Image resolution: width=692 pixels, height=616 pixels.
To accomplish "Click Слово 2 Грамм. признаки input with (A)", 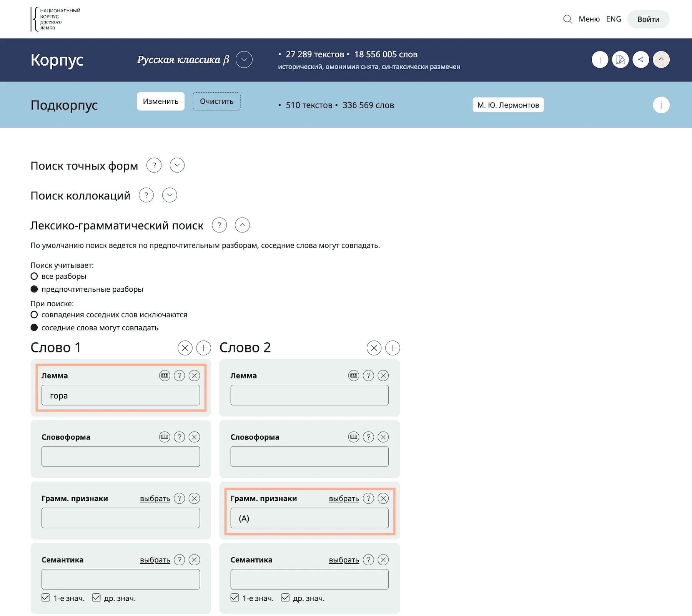I will click(x=309, y=518).
